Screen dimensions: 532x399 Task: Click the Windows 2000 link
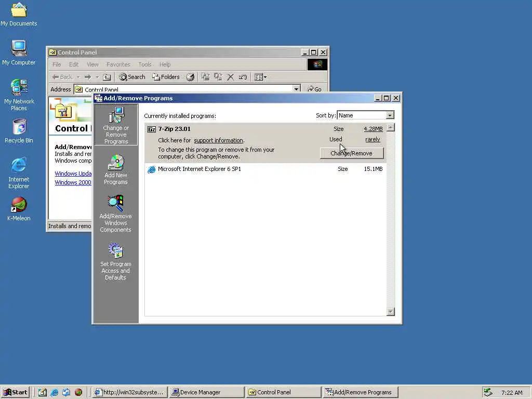click(x=73, y=182)
